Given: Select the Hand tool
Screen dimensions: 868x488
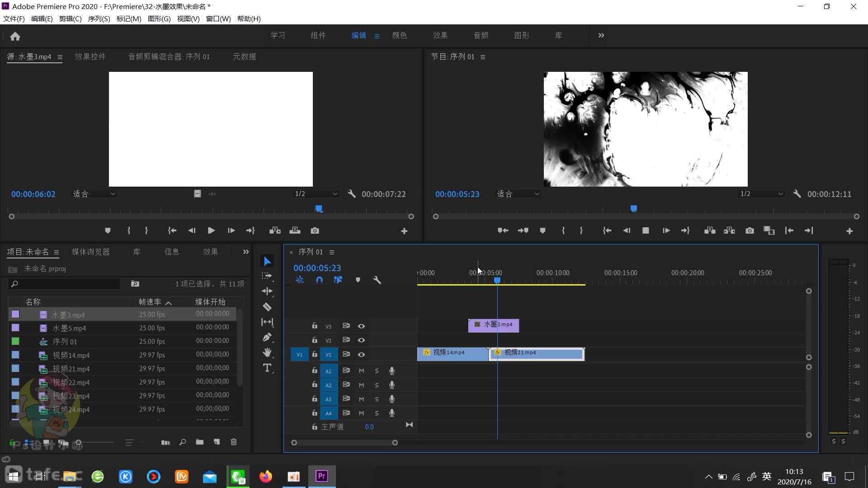Looking at the screenshot, I should point(267,352).
